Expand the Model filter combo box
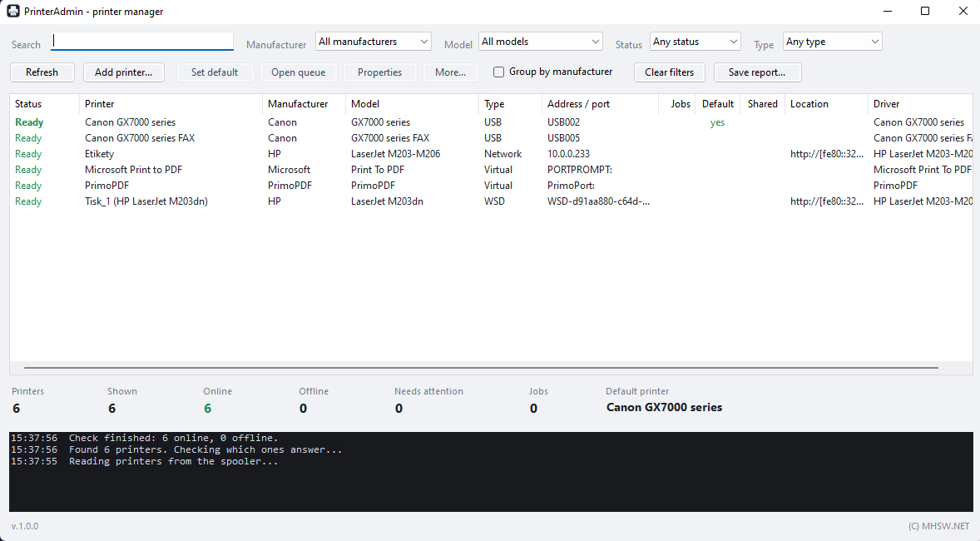 click(541, 42)
